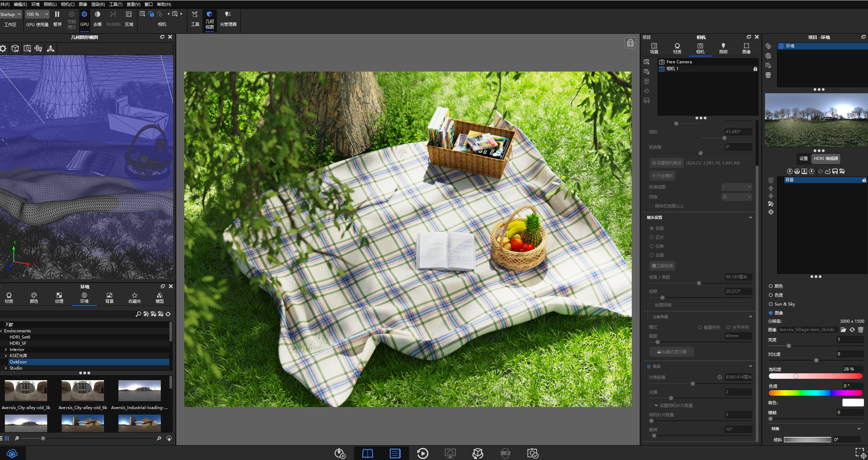Click the HDRI Editor (HDRI 编辑器) button
868x460 pixels.
tap(826, 159)
